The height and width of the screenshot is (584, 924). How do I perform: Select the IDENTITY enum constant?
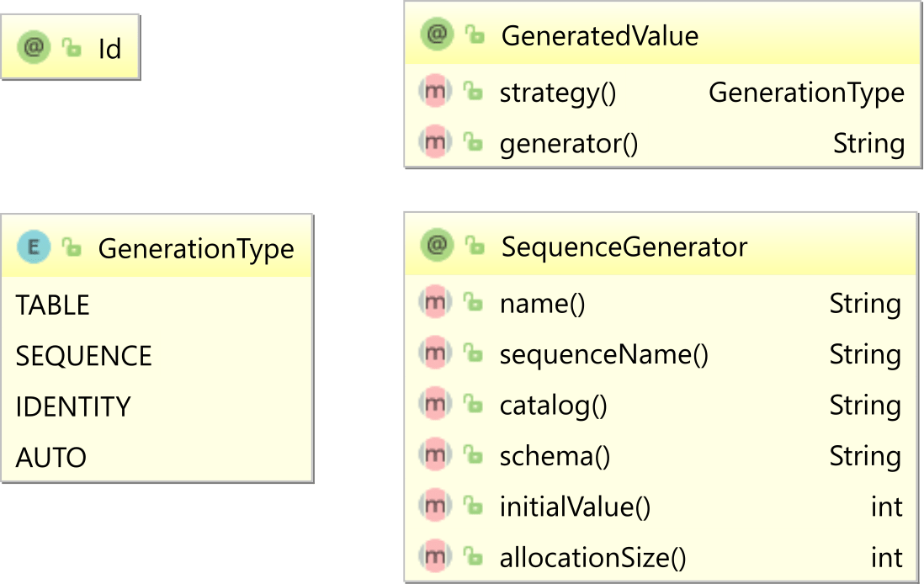tap(73, 406)
